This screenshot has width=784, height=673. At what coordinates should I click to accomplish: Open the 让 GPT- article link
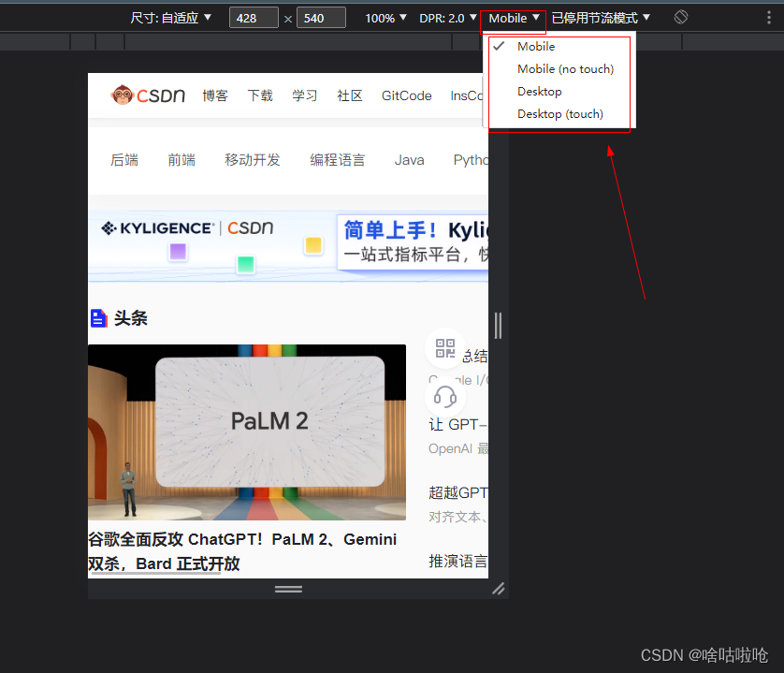click(x=457, y=424)
